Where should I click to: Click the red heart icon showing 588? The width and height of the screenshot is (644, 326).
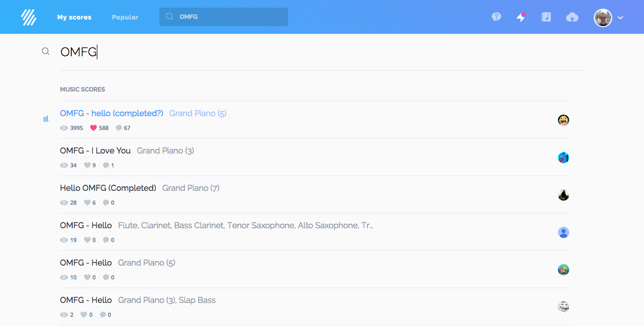point(93,128)
